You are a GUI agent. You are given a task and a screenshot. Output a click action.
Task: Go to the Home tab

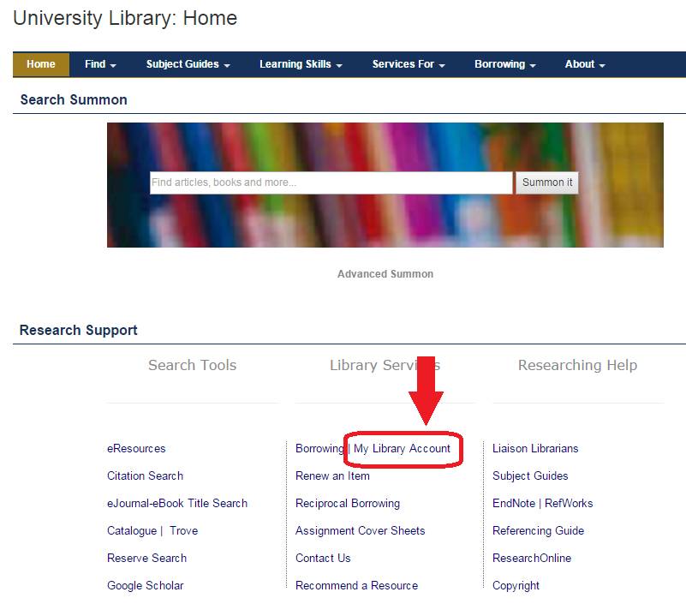pyautogui.click(x=41, y=64)
